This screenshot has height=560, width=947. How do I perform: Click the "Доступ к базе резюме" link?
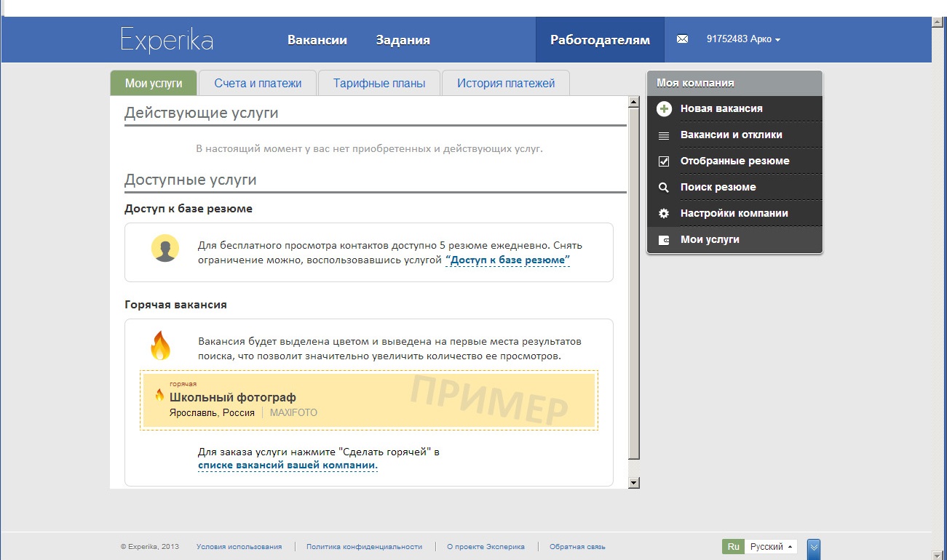pos(507,260)
